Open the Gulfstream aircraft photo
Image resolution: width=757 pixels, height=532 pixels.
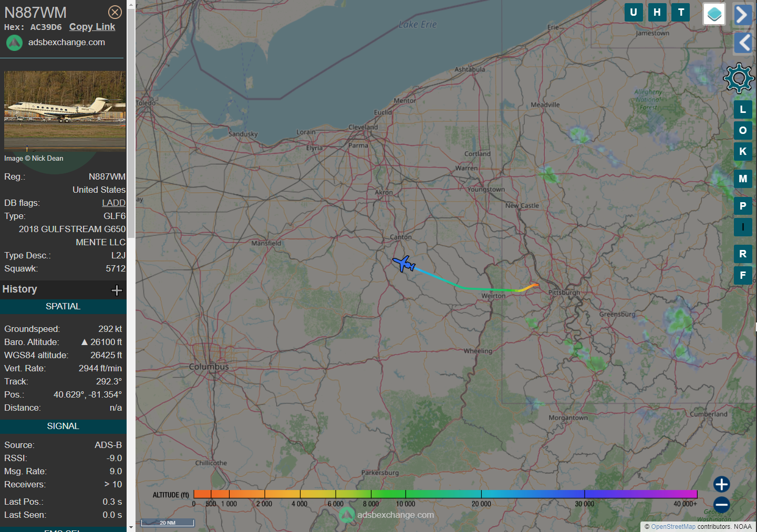pos(65,110)
